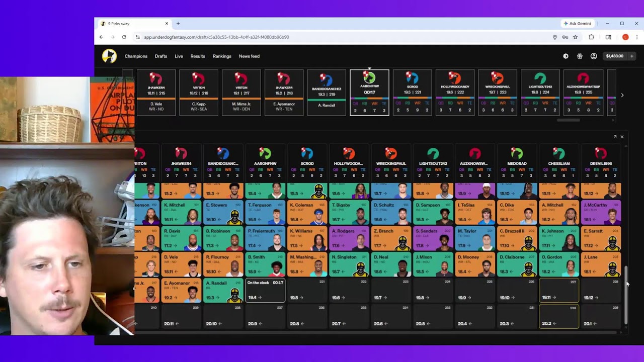
Task: Click JHAWKER4 team avatar in draft board
Action: [x=181, y=153]
